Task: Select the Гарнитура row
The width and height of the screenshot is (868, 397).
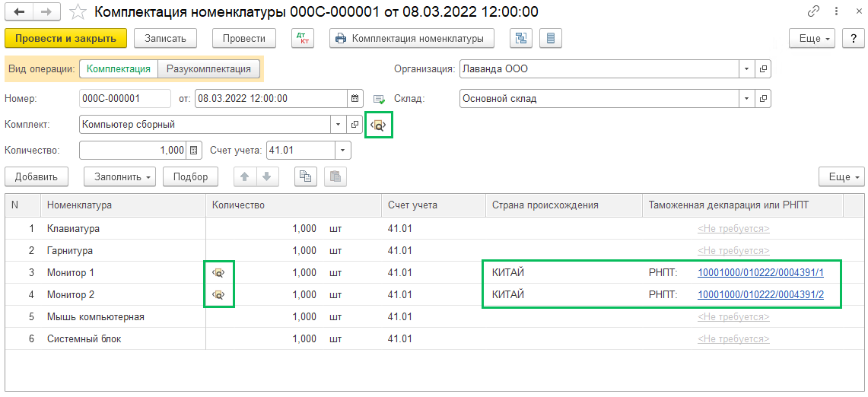Action: point(433,250)
